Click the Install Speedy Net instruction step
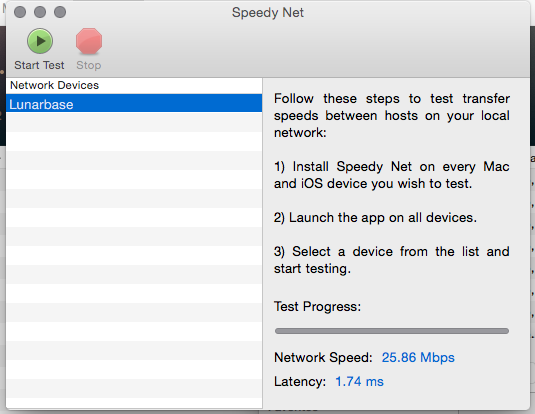The height and width of the screenshot is (414, 535). 392,175
